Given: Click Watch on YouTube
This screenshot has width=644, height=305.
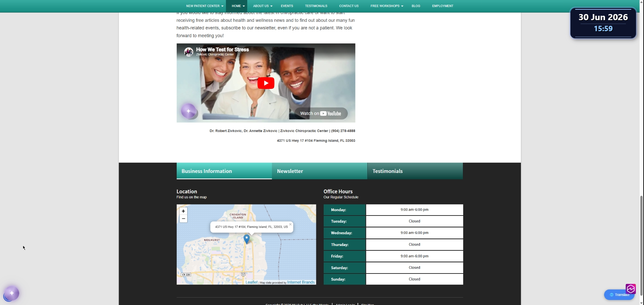Looking at the screenshot, I should pos(321,113).
